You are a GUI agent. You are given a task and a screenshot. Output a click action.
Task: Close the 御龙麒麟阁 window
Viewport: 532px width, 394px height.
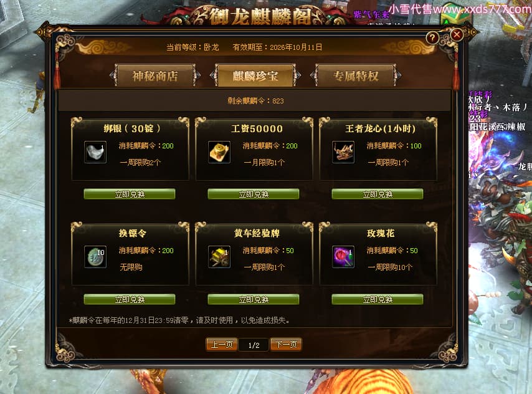[x=457, y=34]
